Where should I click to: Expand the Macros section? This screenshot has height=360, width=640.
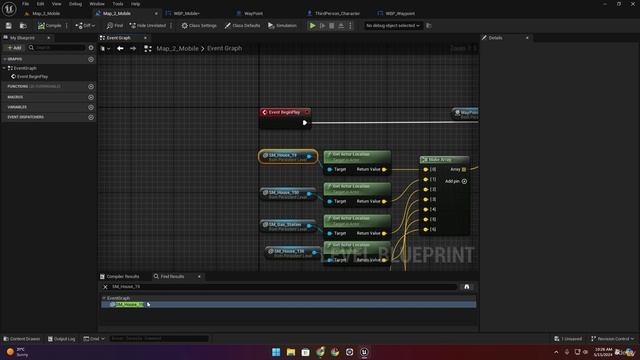(x=15, y=97)
